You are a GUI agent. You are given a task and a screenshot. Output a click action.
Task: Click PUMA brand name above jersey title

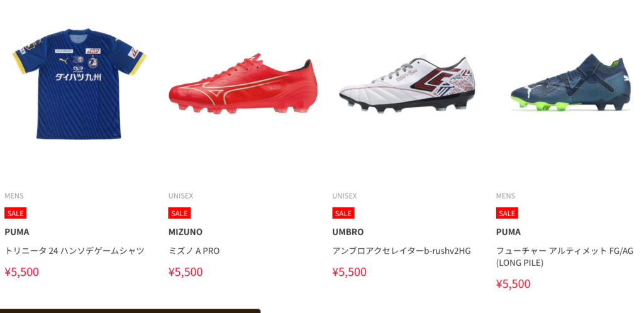coord(17,232)
